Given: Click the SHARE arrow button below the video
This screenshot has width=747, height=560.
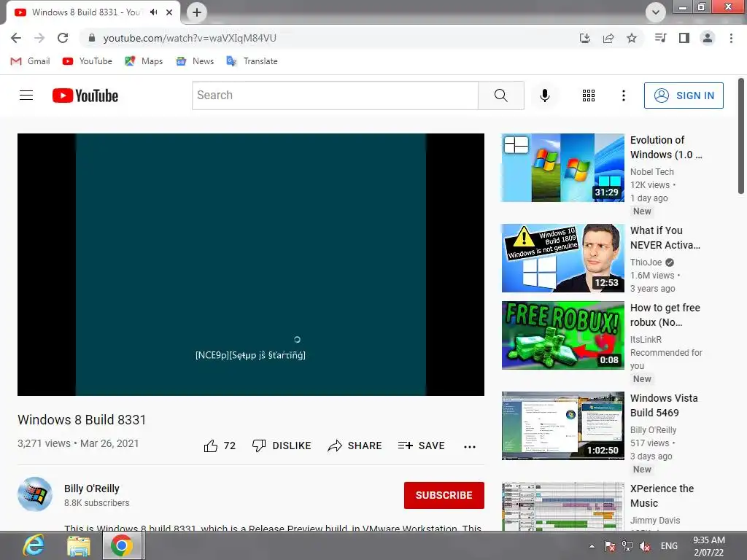Looking at the screenshot, I should pyautogui.click(x=355, y=446).
